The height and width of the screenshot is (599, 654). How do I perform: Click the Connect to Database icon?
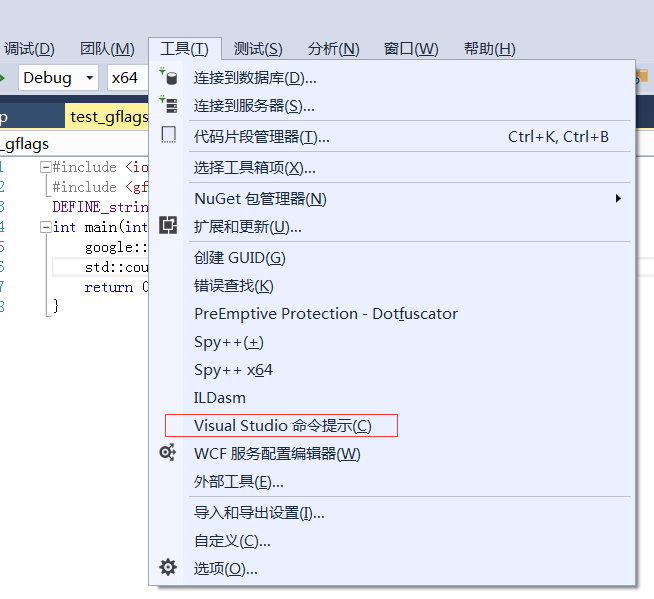169,76
